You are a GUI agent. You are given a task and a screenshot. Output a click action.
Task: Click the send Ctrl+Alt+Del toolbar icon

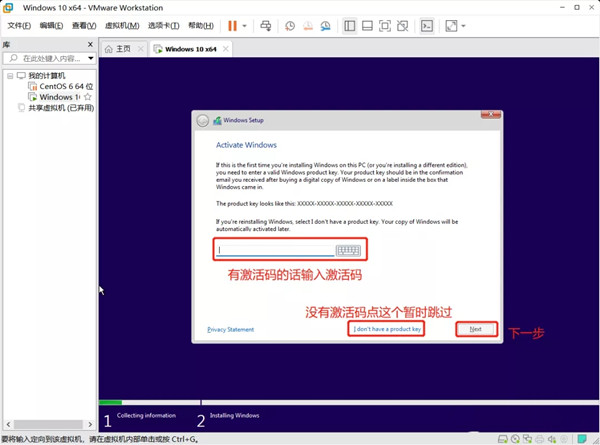click(x=266, y=25)
